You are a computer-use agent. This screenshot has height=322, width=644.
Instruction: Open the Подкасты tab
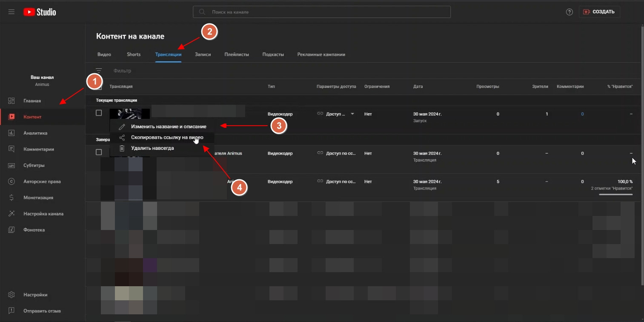[x=273, y=55]
